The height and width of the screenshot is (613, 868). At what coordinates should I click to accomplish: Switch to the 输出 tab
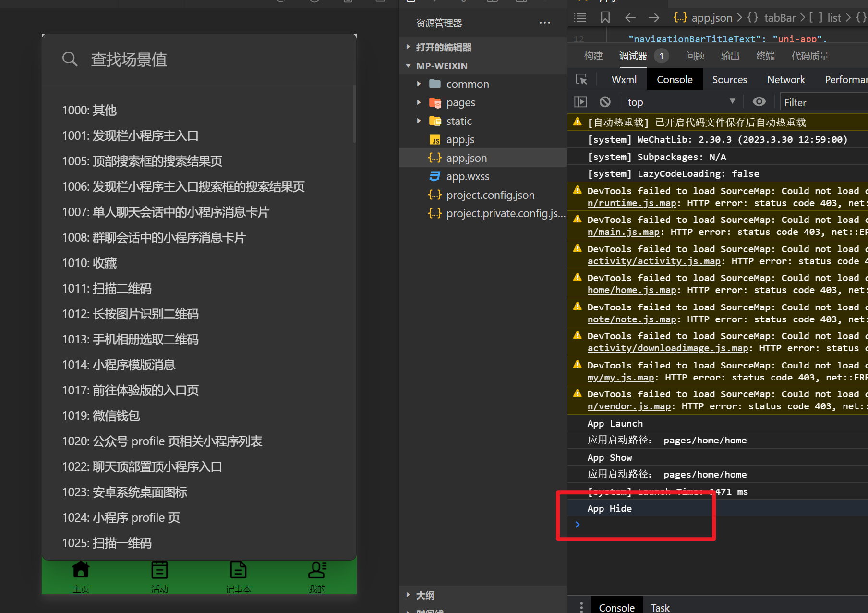pyautogui.click(x=730, y=56)
